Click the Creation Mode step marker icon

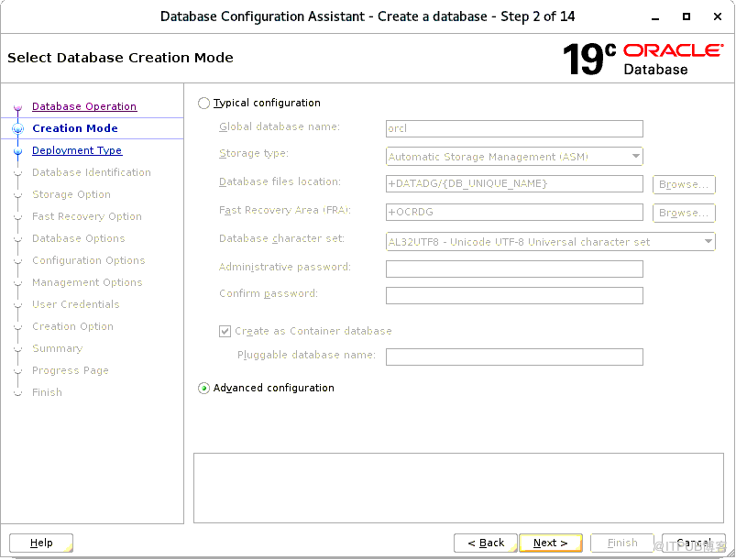[x=17, y=128]
